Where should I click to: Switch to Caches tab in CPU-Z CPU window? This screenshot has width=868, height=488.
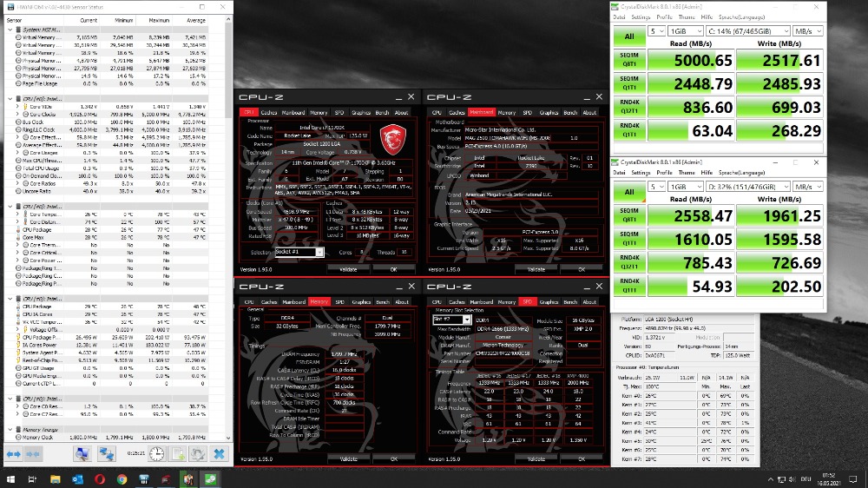point(269,112)
